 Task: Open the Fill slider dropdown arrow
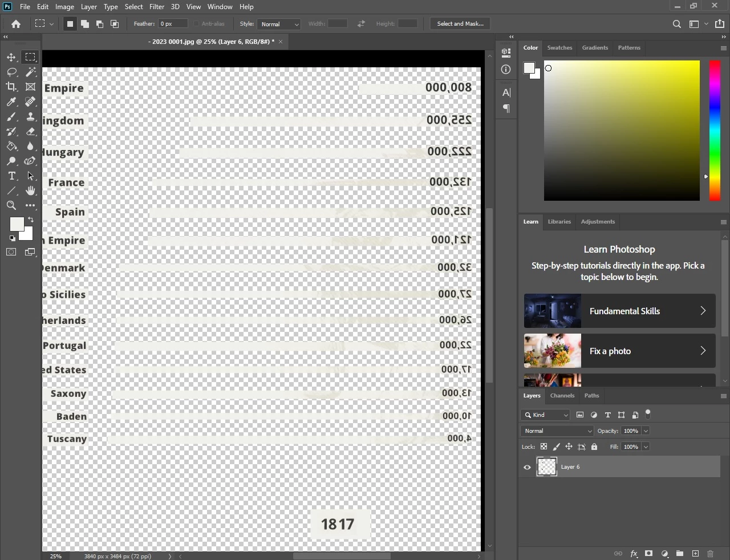tap(646, 447)
